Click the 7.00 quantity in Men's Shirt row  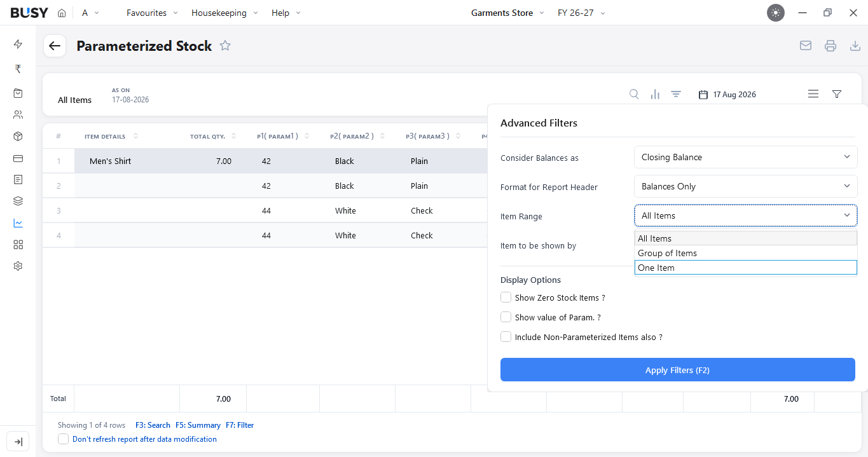(x=223, y=161)
